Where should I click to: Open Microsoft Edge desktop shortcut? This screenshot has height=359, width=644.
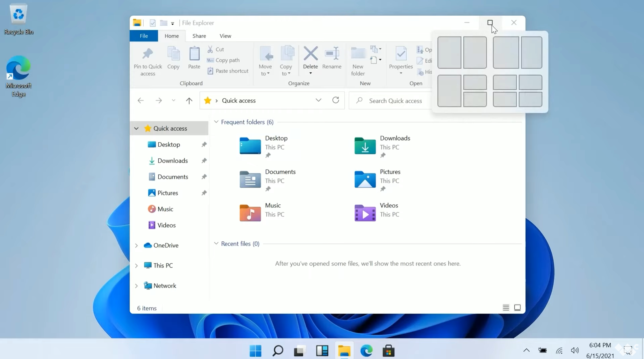[19, 76]
